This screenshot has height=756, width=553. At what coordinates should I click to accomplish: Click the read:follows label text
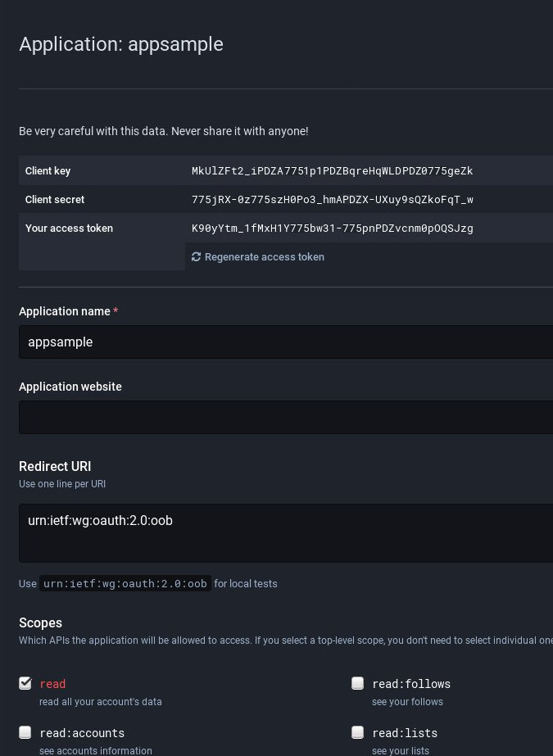tap(411, 684)
